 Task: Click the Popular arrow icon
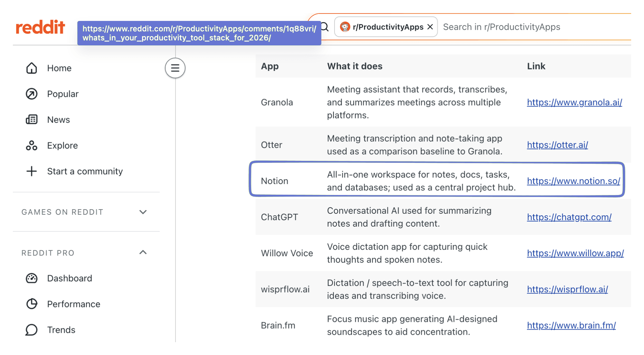point(32,94)
